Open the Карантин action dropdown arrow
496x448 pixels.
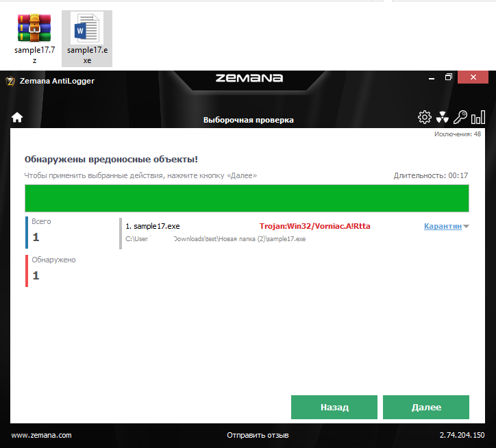pos(466,227)
